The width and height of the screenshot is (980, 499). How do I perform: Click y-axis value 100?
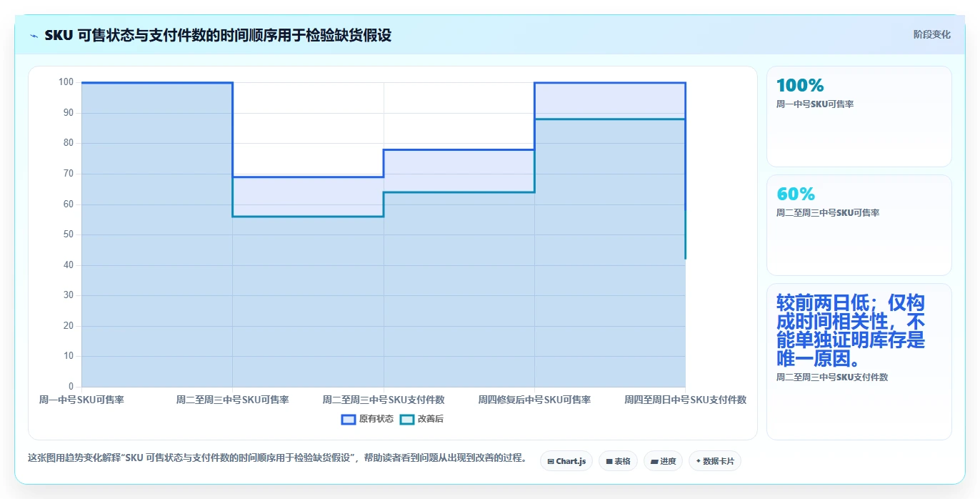[66, 82]
